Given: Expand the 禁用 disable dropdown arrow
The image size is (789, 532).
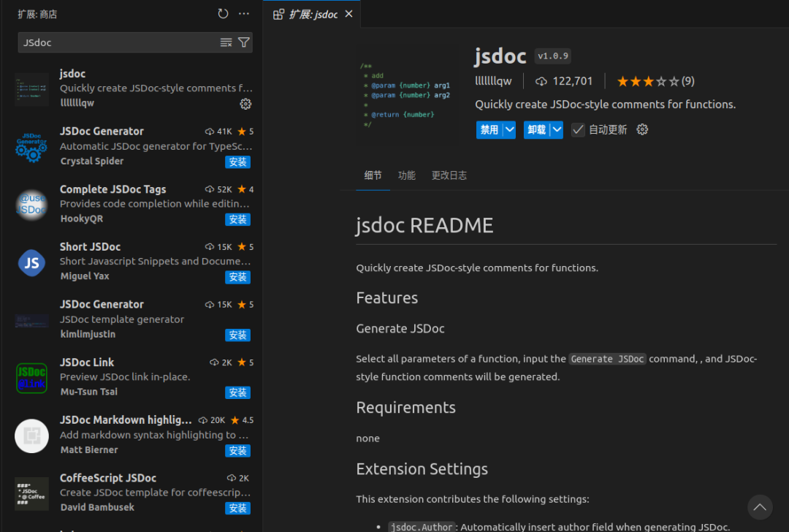Looking at the screenshot, I should click(x=509, y=130).
